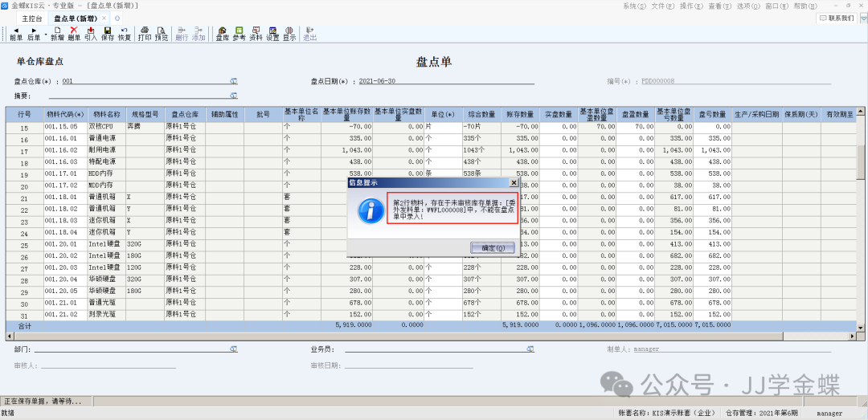Open the 业务员 field lookup selector
The height and width of the screenshot is (420, 868).
pyautogui.click(x=530, y=349)
